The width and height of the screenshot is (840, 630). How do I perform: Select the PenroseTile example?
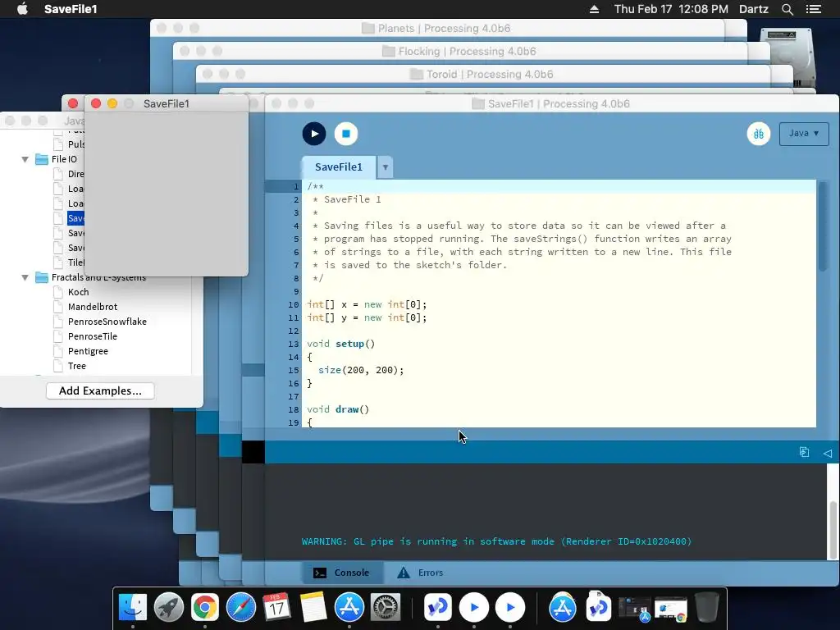point(92,336)
